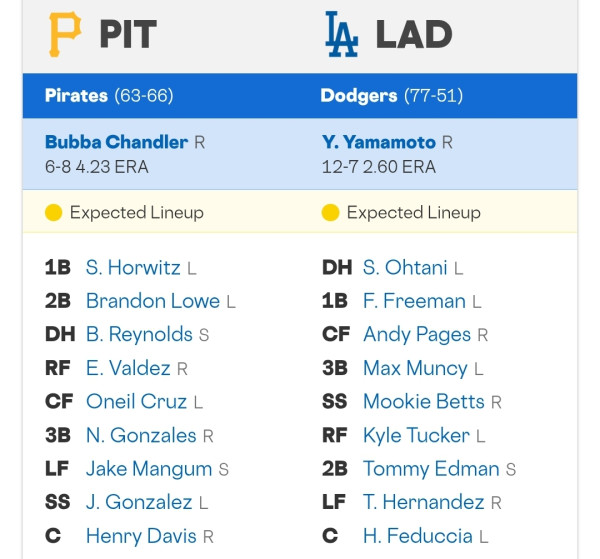Click the Pirates (63-66) team header
This screenshot has height=559, width=600.
pos(109,96)
